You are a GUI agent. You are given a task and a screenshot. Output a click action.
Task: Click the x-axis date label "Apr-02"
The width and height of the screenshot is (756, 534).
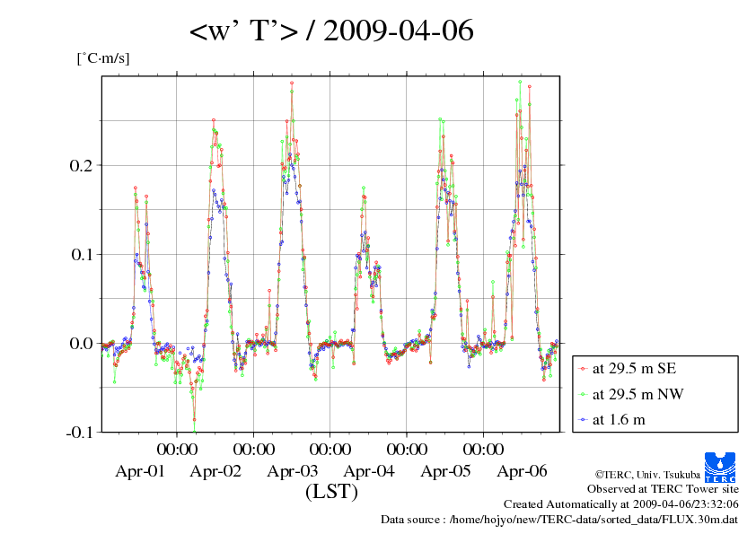(215, 471)
